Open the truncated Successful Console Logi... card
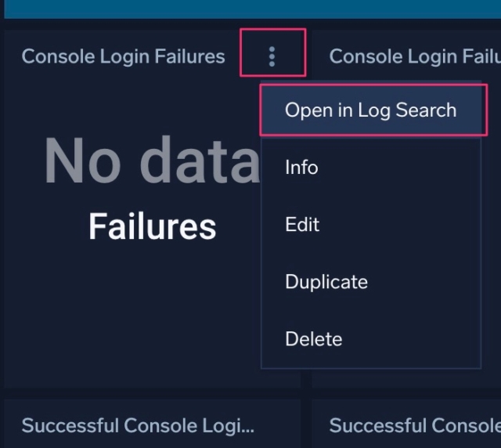Image resolution: width=501 pixels, height=448 pixels. coord(138,425)
